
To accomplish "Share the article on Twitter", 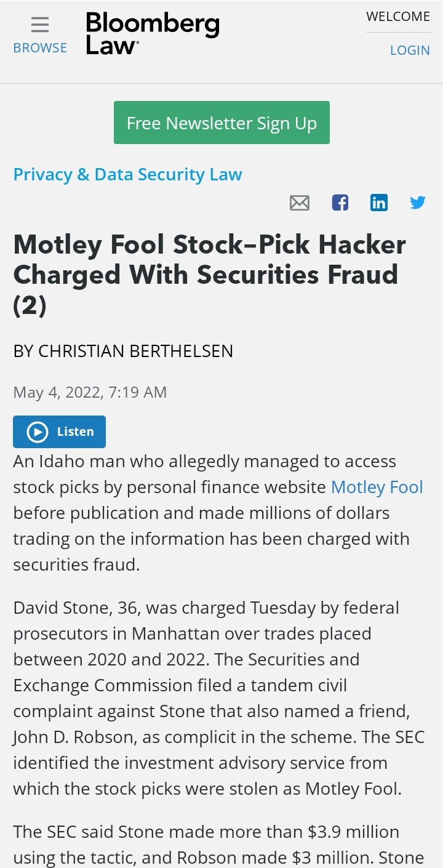I will click(418, 203).
